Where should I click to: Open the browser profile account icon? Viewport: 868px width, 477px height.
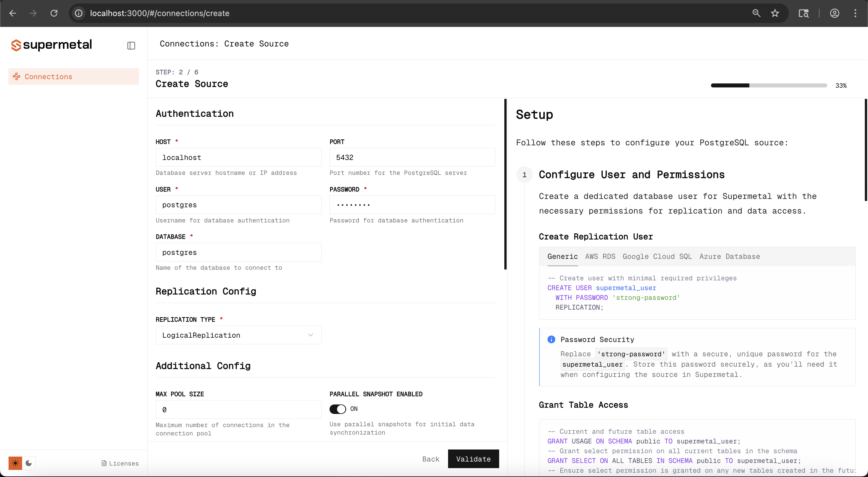click(x=835, y=13)
